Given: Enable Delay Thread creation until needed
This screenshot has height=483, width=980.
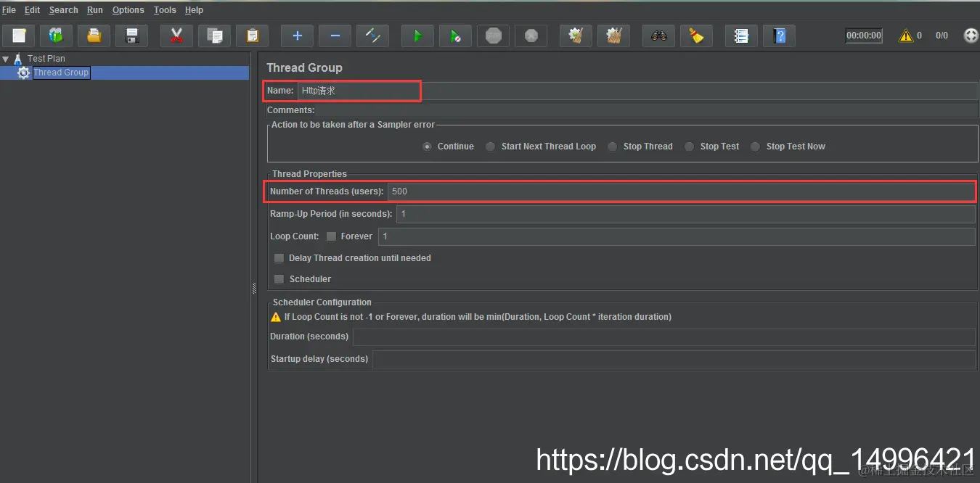Looking at the screenshot, I should coord(279,258).
